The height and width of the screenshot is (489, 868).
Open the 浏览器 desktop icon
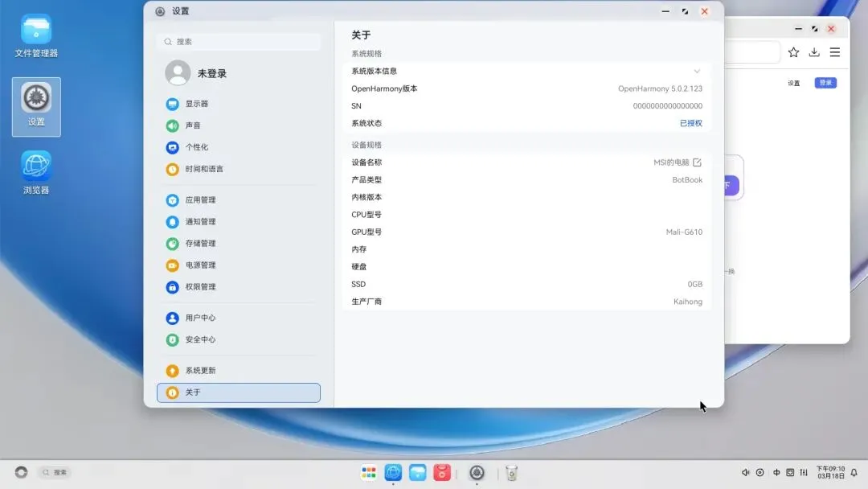click(36, 172)
